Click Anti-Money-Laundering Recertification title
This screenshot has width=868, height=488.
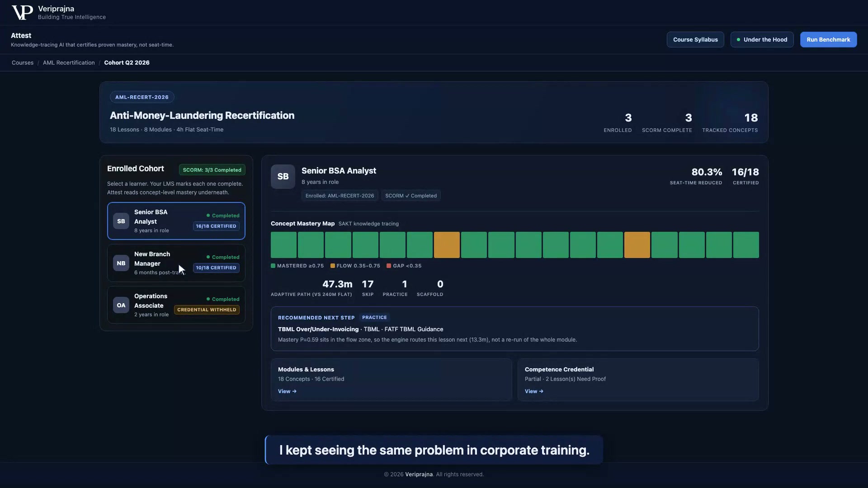[x=202, y=116]
